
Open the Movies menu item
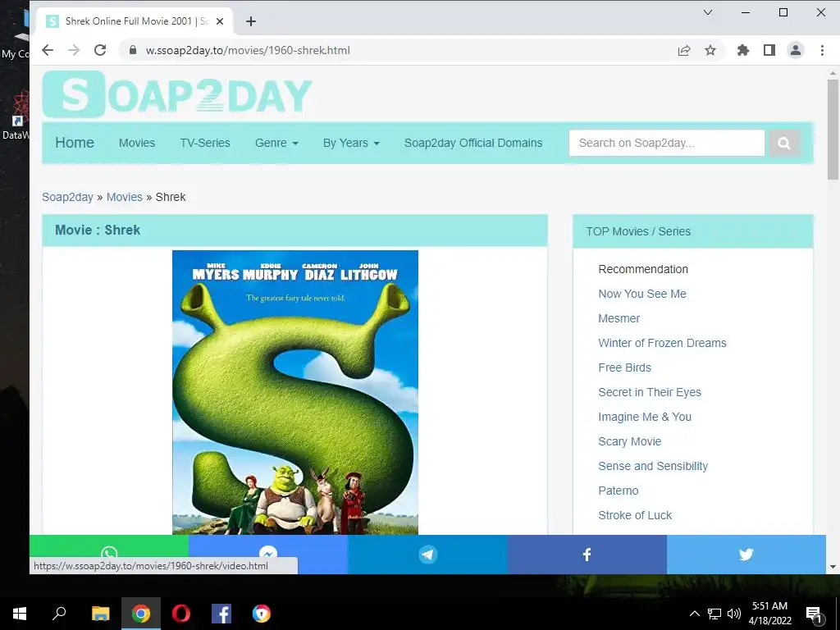coord(137,143)
